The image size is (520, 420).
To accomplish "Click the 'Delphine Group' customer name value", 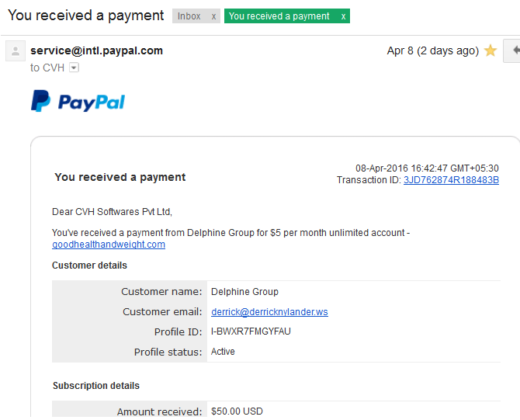I will (244, 292).
